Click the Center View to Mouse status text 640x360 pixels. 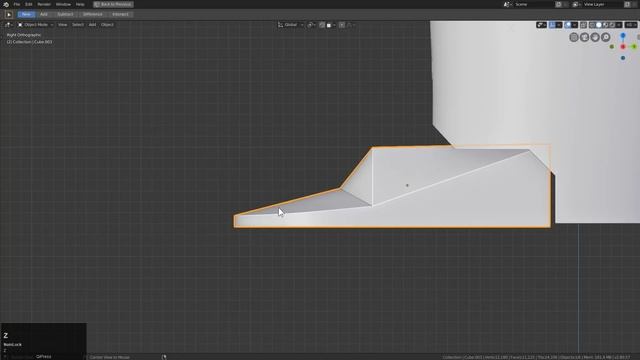(109, 357)
